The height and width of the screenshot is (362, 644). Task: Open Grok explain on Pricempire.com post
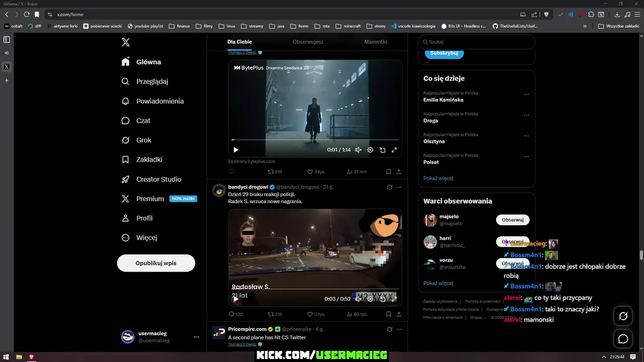click(x=389, y=329)
